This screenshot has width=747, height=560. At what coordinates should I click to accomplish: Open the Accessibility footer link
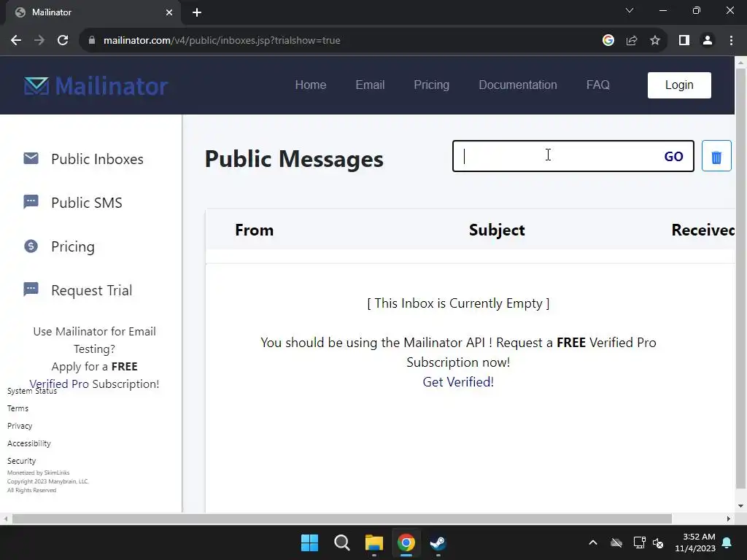[x=28, y=443]
